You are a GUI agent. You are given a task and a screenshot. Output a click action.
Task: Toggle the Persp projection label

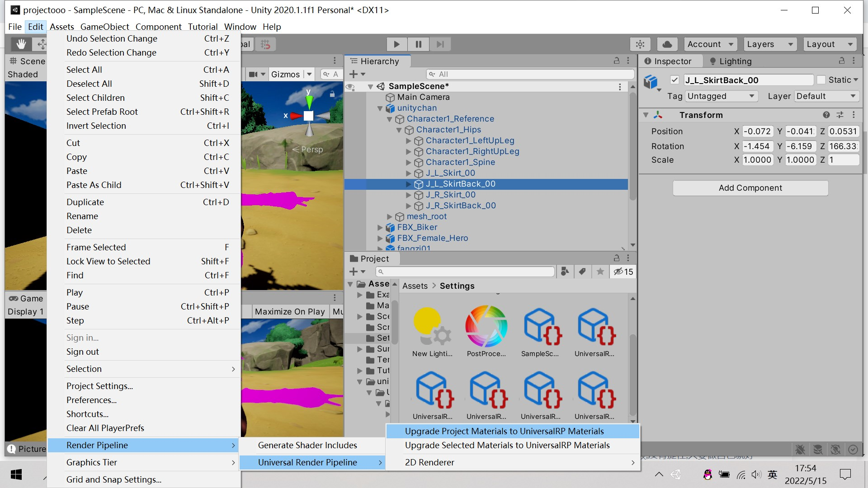click(x=308, y=150)
